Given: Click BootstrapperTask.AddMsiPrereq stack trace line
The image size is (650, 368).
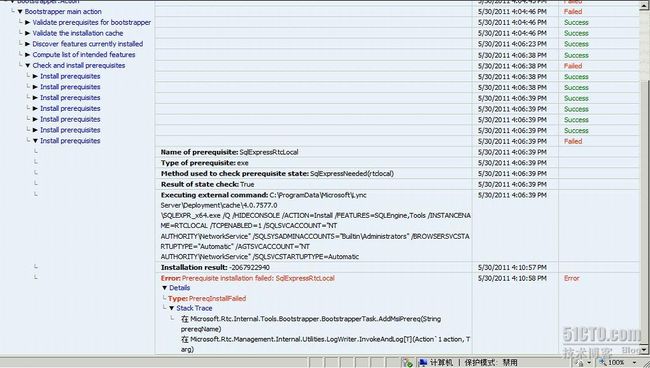Looking at the screenshot, I should [311, 324].
